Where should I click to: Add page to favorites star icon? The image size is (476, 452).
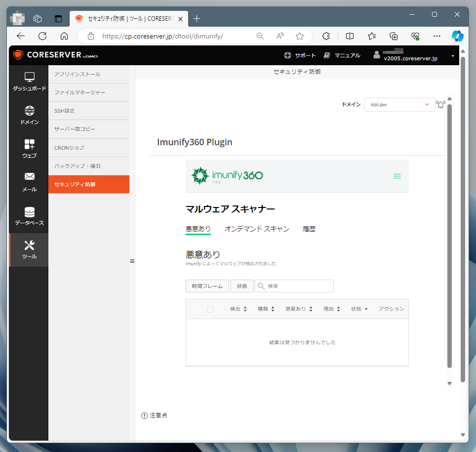click(300, 36)
